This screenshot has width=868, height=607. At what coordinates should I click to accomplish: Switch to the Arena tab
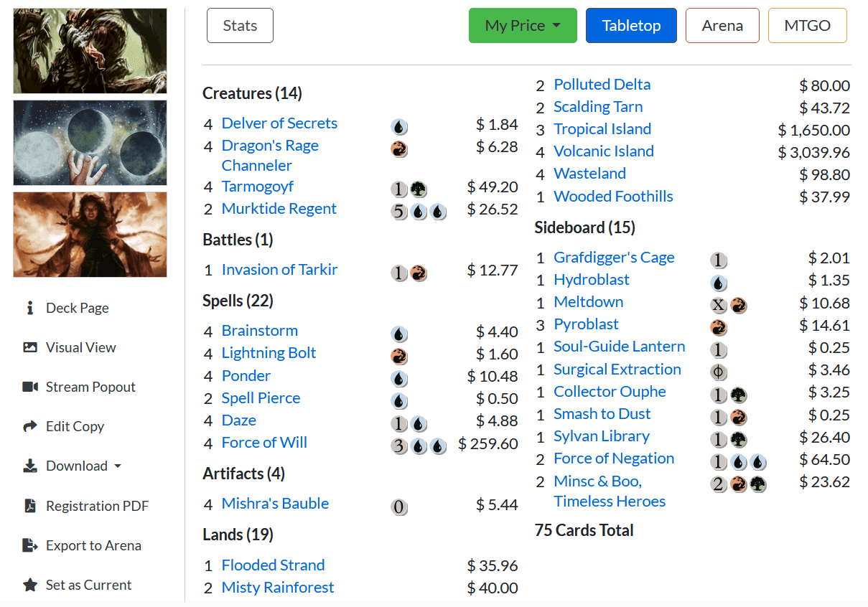pos(722,25)
